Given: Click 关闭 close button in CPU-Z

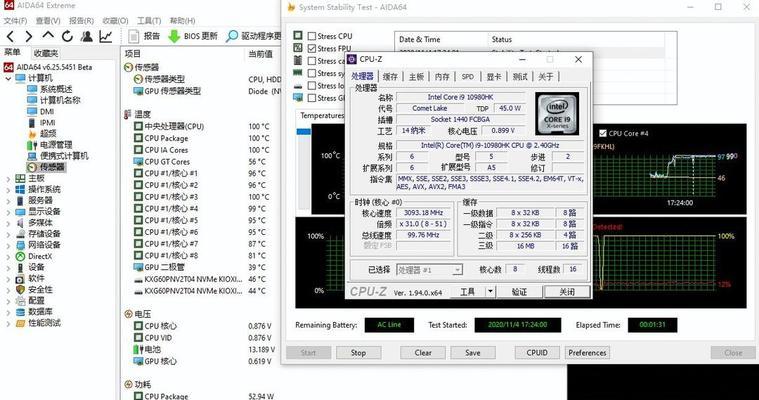Looking at the screenshot, I should [x=567, y=292].
